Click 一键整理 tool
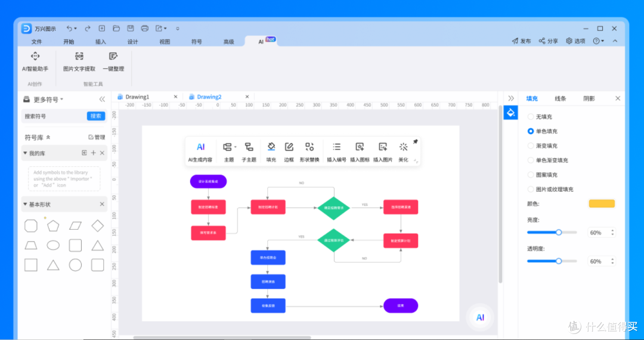 click(x=113, y=62)
